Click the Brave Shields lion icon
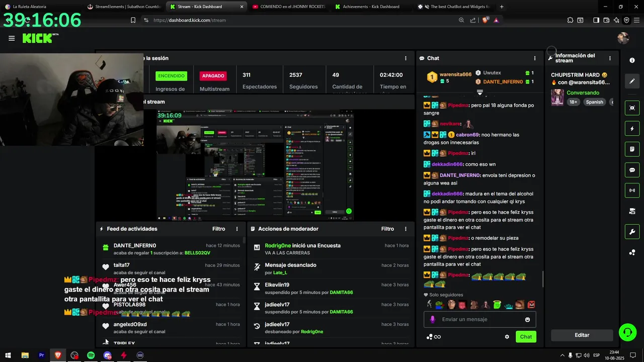Viewport: 644px width, 362px height. point(486,20)
